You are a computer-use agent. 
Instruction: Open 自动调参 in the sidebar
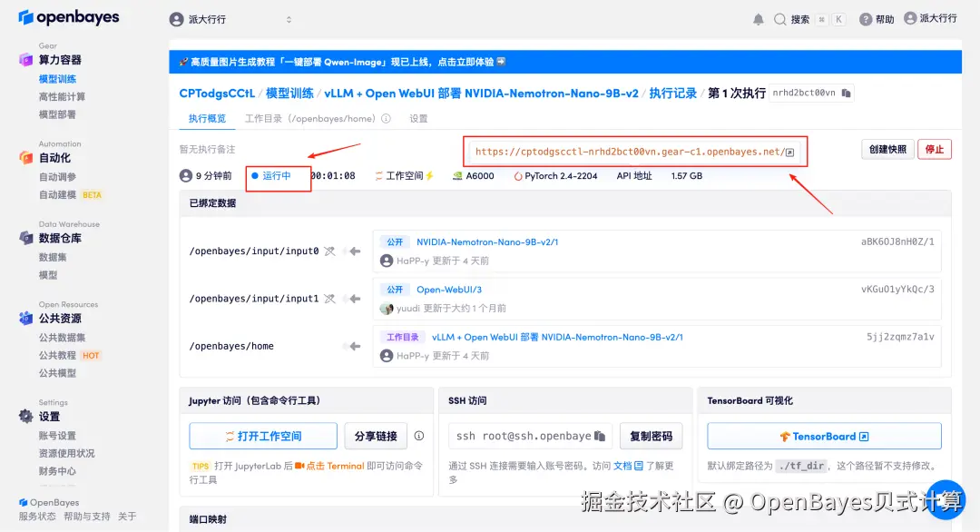tap(57, 177)
